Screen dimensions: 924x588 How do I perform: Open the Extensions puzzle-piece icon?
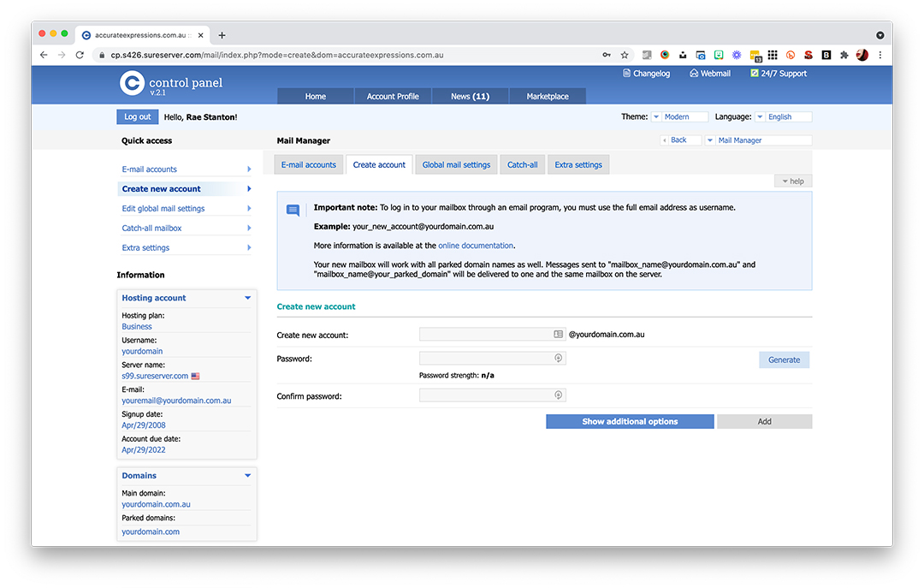click(844, 55)
